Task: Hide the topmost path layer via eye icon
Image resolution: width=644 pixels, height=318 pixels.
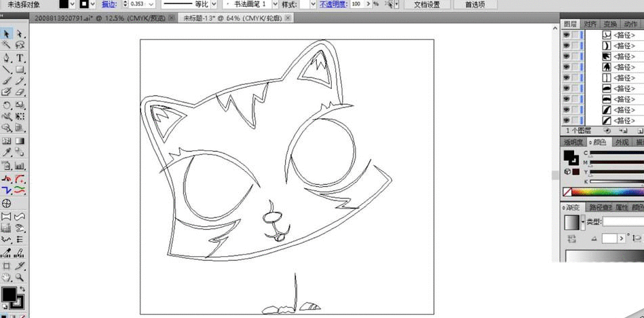Action: coord(567,35)
